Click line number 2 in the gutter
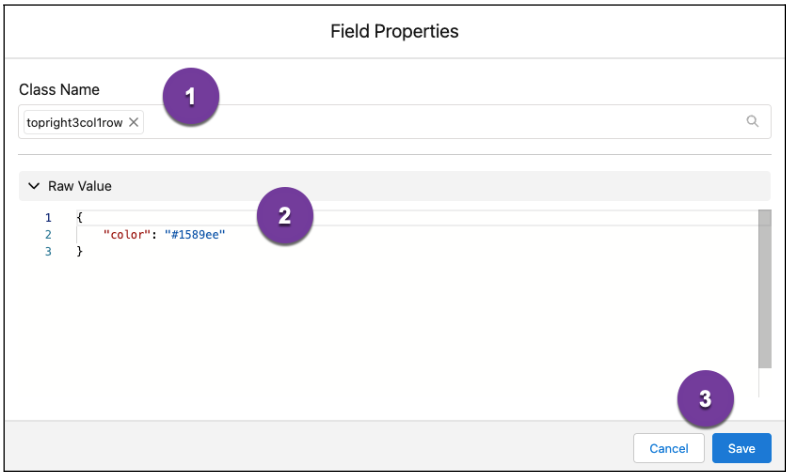Viewport: 789px width, 472px height. pos(48,234)
